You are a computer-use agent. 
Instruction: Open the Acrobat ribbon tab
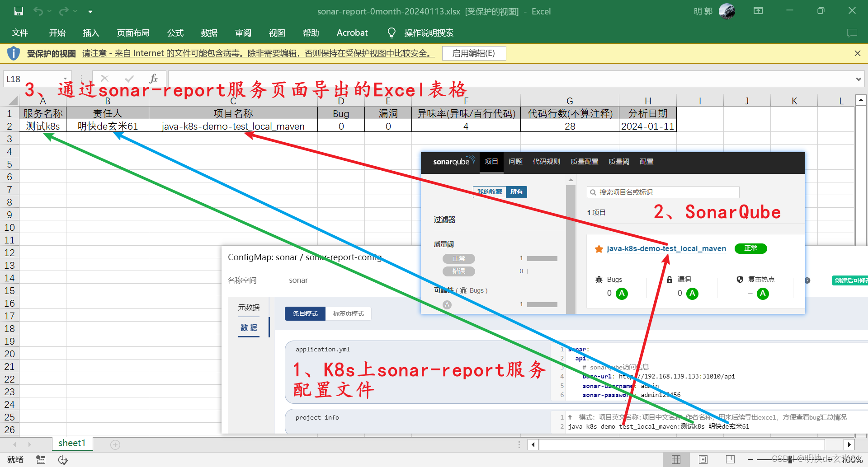[352, 33]
